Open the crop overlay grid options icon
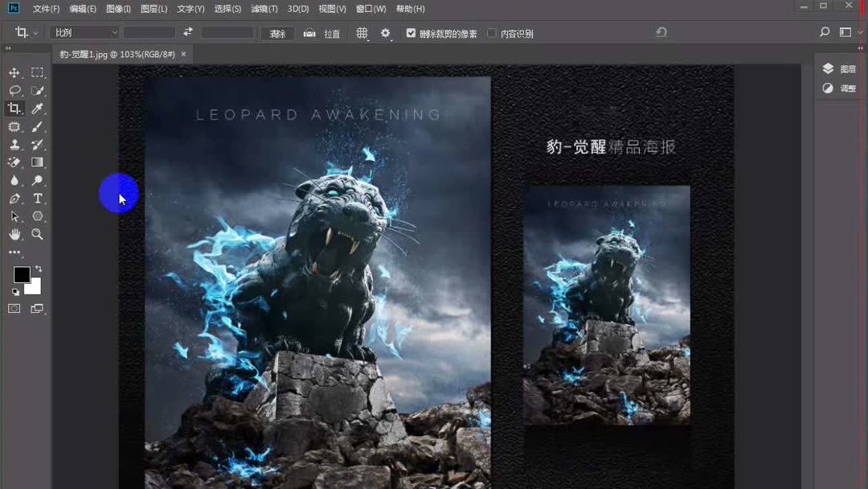The height and width of the screenshot is (489, 868). [x=362, y=33]
